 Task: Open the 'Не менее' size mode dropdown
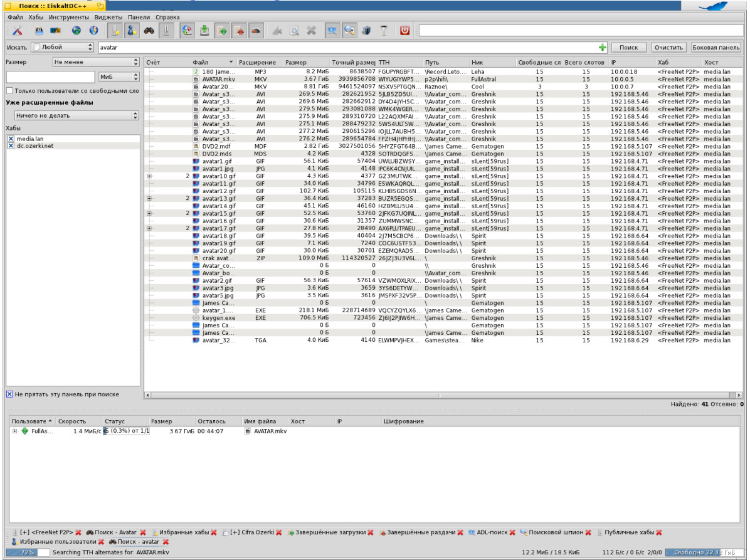pyautogui.click(x=96, y=62)
